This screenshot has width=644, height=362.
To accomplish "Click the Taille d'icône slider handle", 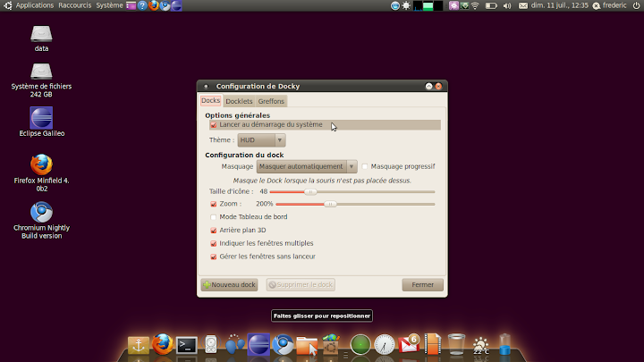I will (x=310, y=191).
